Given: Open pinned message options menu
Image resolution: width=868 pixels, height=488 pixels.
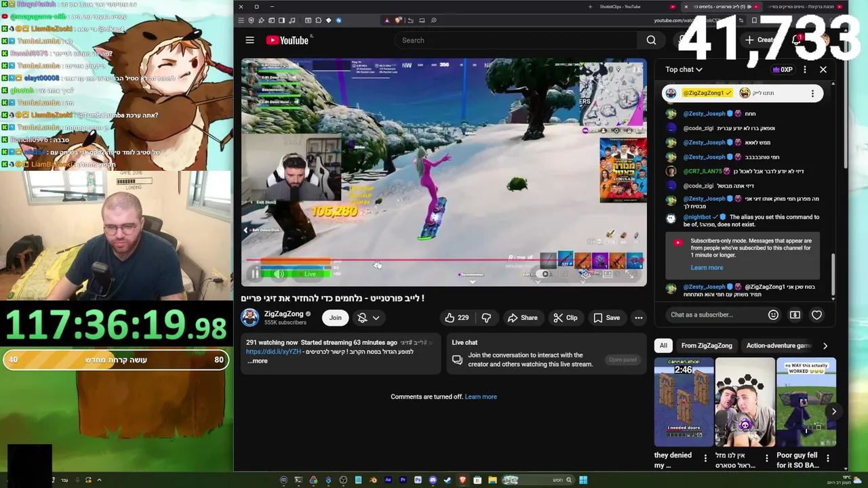Looking at the screenshot, I should 812,93.
